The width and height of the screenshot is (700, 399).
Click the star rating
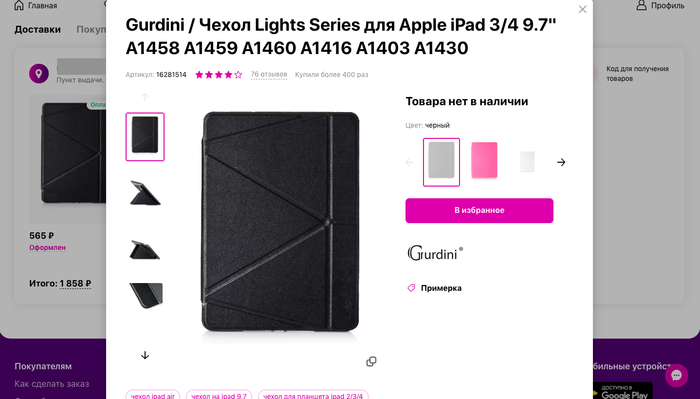click(218, 75)
